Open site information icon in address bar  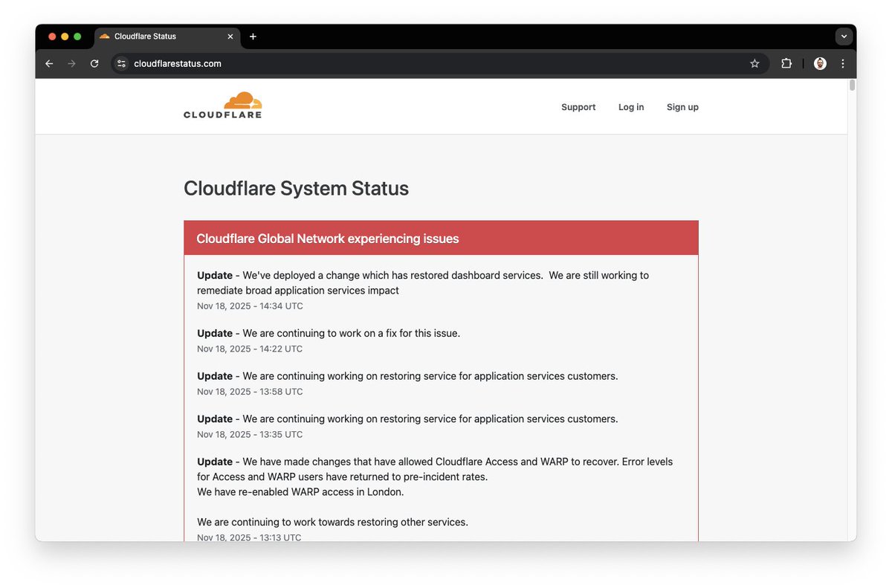[122, 64]
